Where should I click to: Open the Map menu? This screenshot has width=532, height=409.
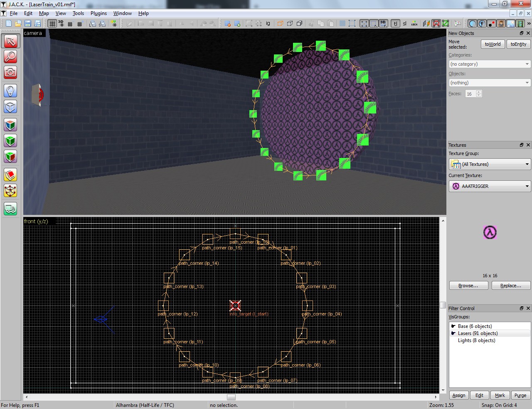pos(44,13)
